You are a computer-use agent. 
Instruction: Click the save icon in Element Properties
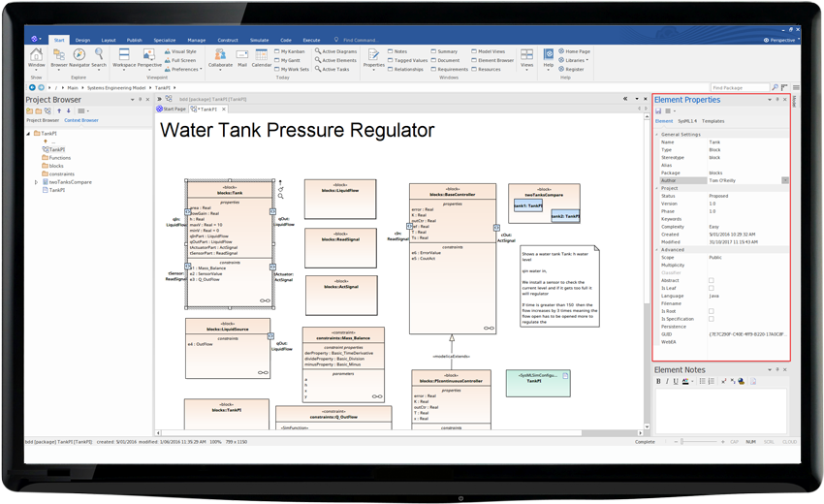(x=659, y=110)
